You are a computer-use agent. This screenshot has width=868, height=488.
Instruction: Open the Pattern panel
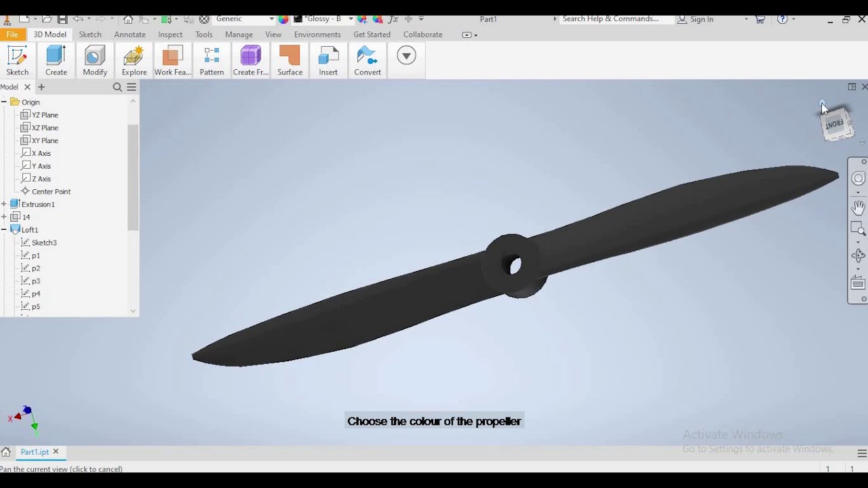pyautogui.click(x=212, y=60)
